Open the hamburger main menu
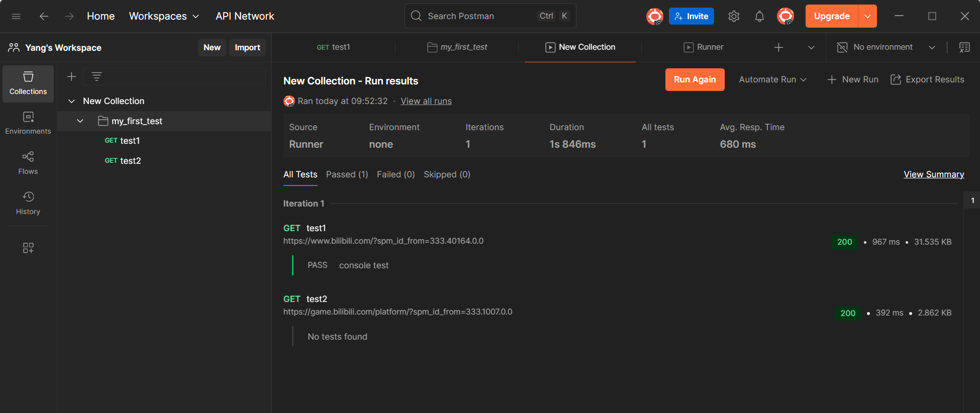Screen dimensions: 980x413 [x=16, y=16]
